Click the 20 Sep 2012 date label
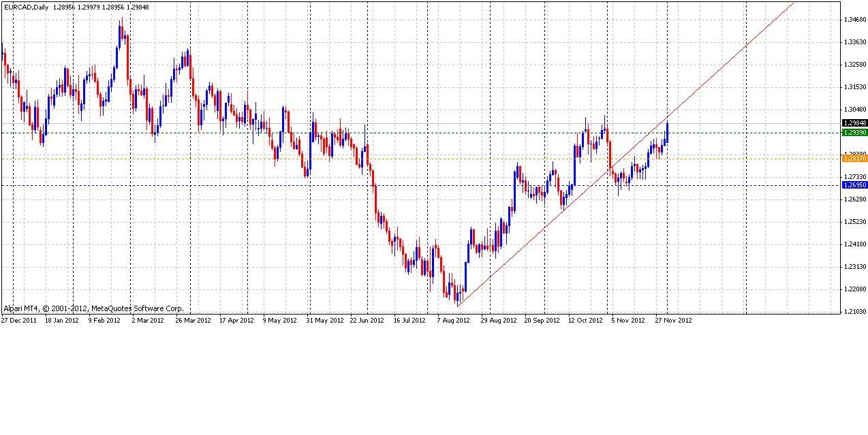This screenshot has width=868, height=435. click(x=542, y=320)
